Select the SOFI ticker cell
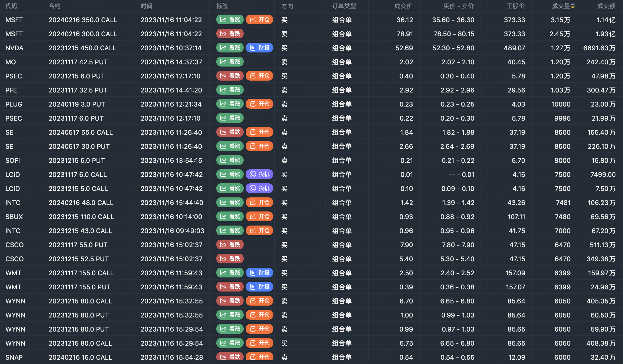This screenshot has height=364, width=623. click(13, 160)
